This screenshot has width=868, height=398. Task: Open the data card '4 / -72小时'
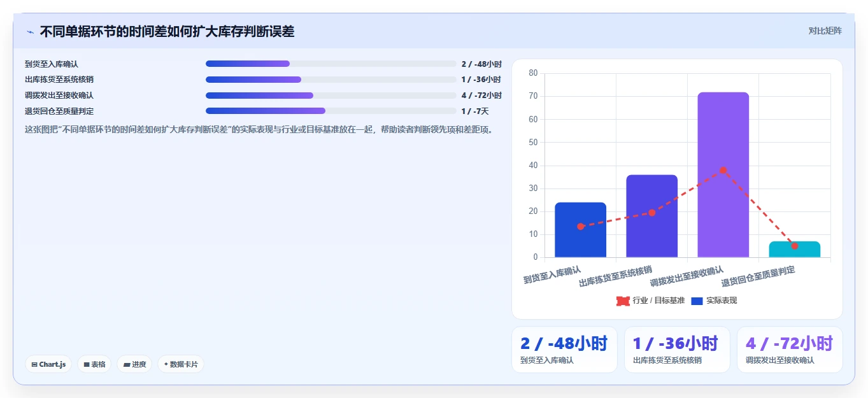[x=790, y=350]
